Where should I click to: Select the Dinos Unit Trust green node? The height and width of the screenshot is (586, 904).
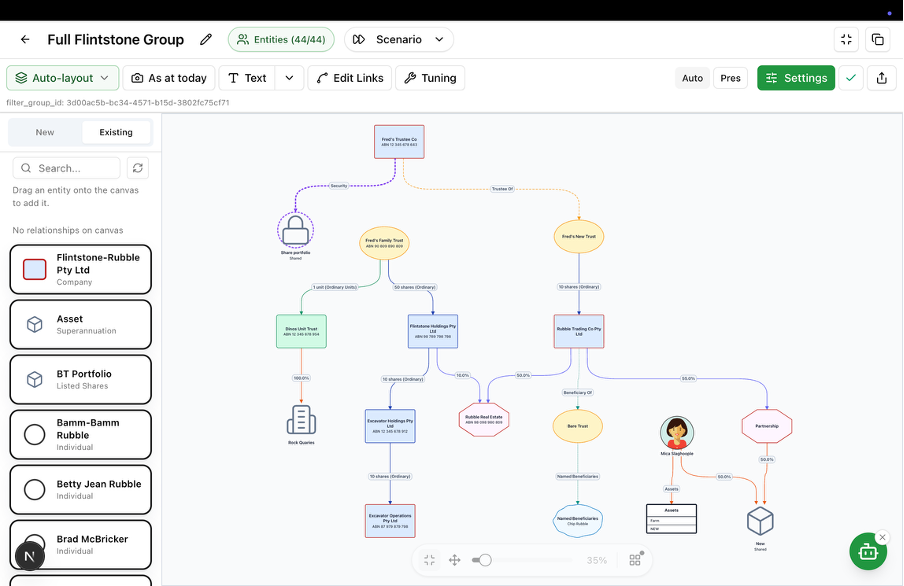(302, 331)
